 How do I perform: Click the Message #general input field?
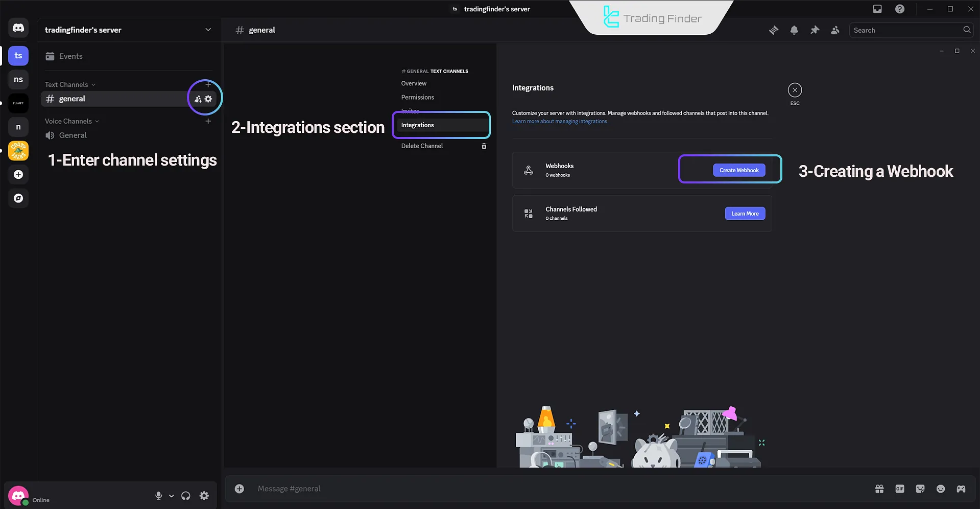point(357,489)
